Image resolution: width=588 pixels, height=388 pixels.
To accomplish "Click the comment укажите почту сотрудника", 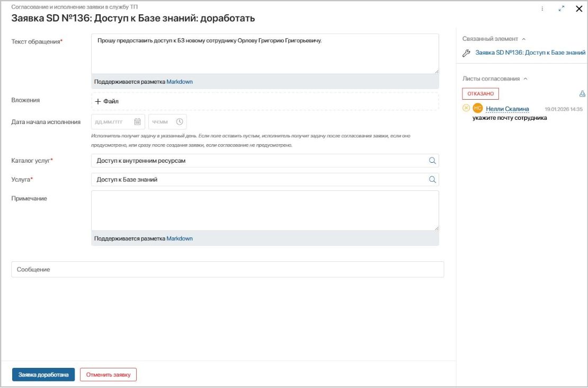I will click(x=510, y=118).
